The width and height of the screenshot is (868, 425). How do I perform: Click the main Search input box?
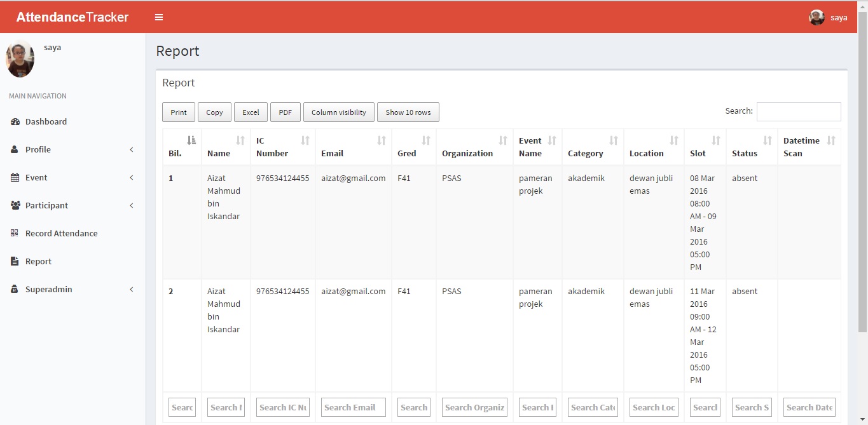pos(798,112)
